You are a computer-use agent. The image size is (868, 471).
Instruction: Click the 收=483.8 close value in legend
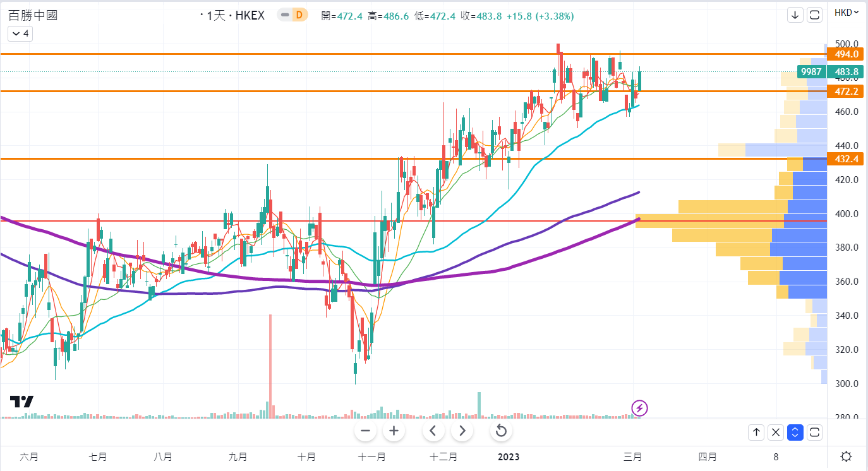[x=481, y=16]
